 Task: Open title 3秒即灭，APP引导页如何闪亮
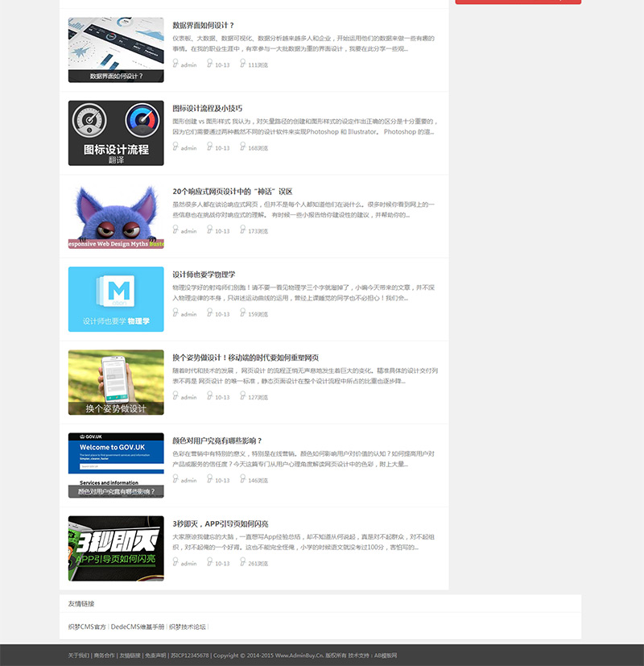(x=221, y=523)
